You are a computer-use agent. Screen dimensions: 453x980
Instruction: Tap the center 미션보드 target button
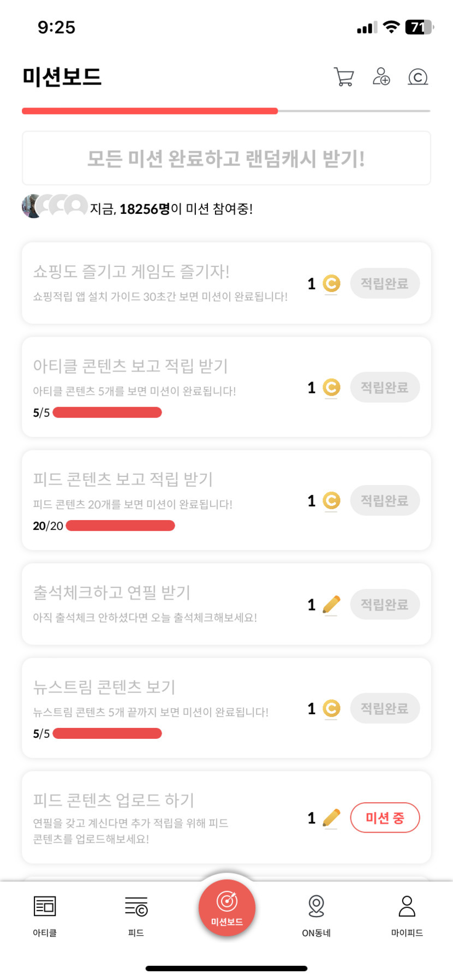click(x=227, y=907)
